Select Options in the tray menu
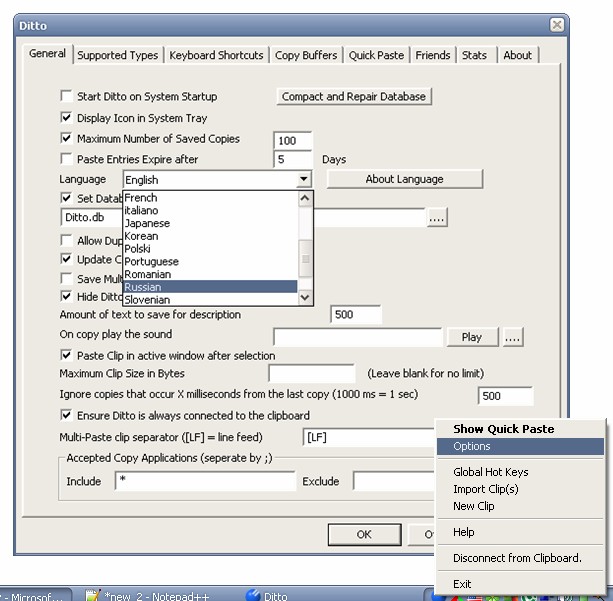 tap(520, 446)
